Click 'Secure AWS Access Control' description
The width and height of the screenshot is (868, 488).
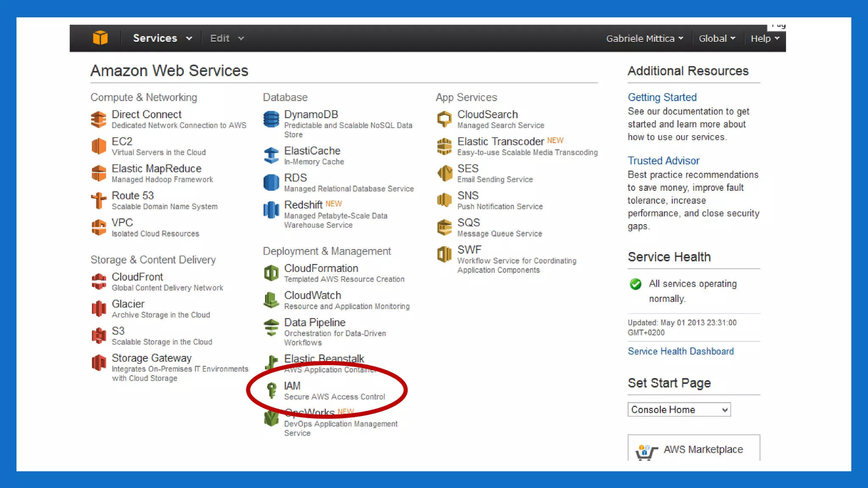(334, 397)
